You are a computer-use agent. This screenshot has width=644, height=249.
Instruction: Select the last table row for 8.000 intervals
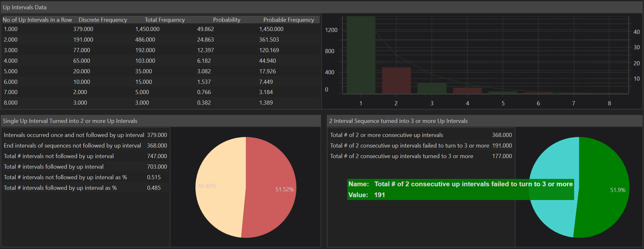[x=160, y=103]
